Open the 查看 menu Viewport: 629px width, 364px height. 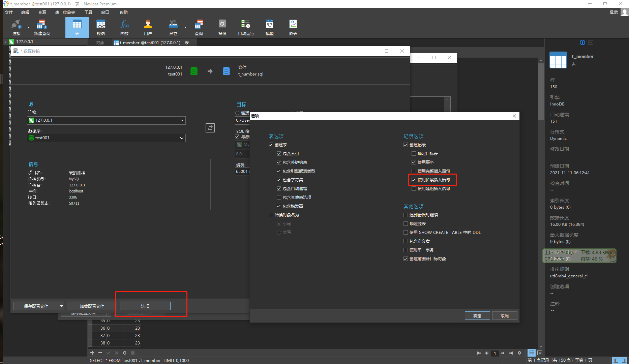pos(42,12)
